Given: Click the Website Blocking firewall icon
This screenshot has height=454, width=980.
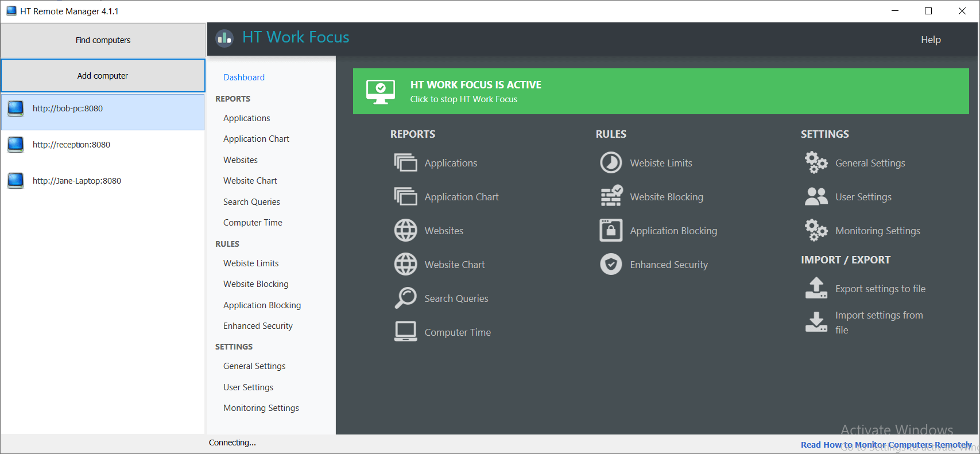Looking at the screenshot, I should pyautogui.click(x=611, y=196).
